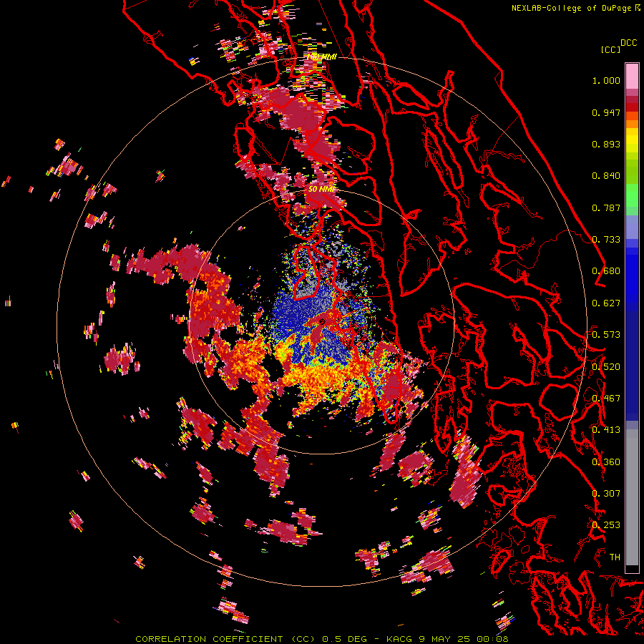Select the 0.573 scale value
This screenshot has height=644, width=644.
click(x=606, y=335)
